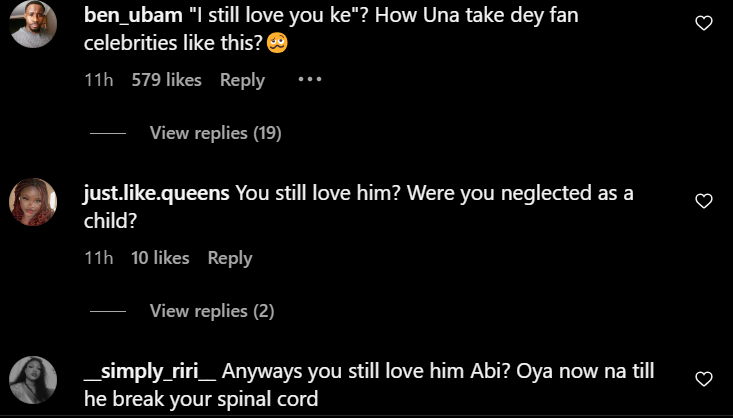Screen dimensions: 733x418
Task: Click the line beside View replies (19)
Action: [107, 134]
